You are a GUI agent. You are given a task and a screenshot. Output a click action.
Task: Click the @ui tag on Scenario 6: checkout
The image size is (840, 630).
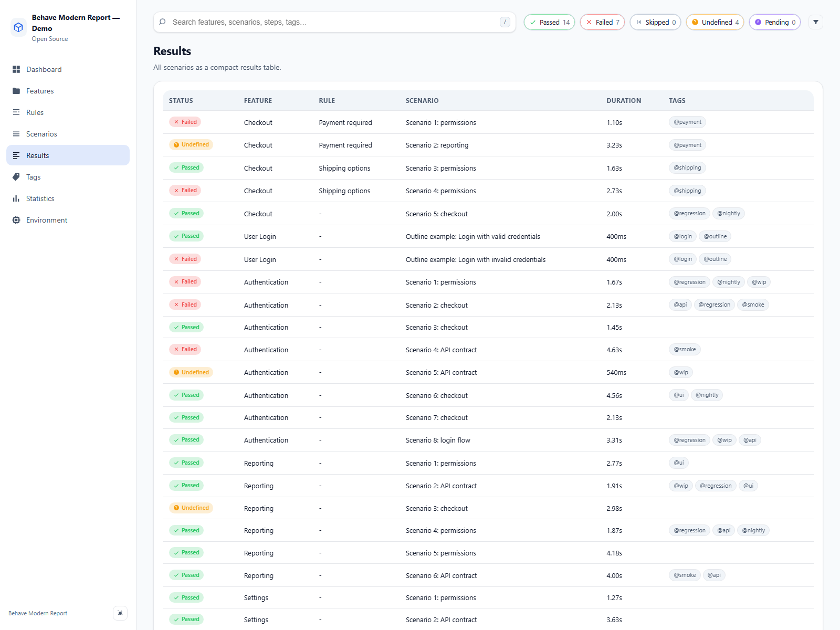pos(679,395)
